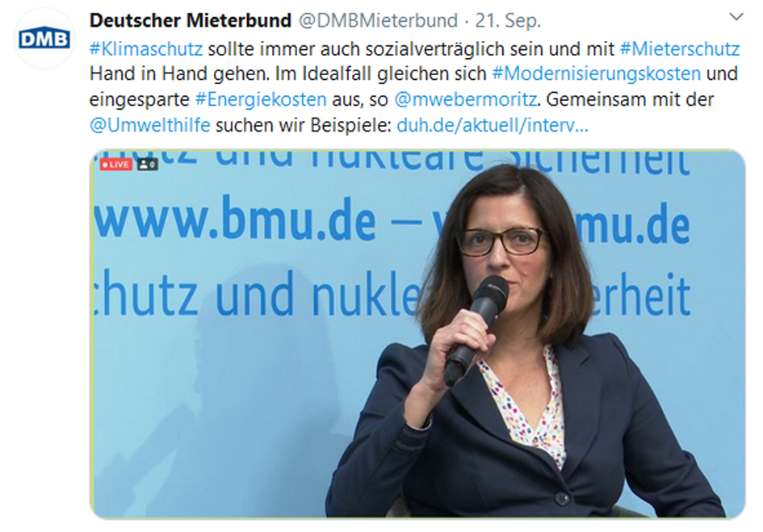Click 'Gemeinsam mit der' tweet text
The image size is (763, 532).
(x=630, y=99)
